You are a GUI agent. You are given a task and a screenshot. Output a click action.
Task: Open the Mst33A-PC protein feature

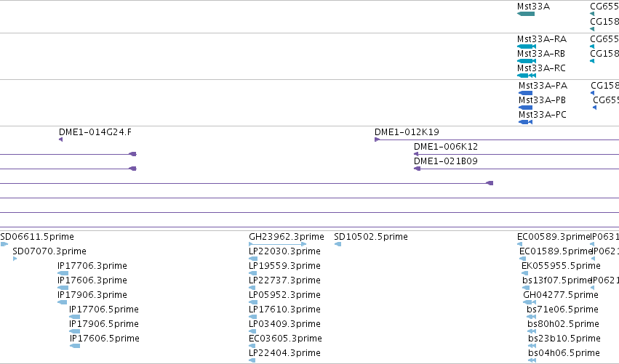click(525, 122)
